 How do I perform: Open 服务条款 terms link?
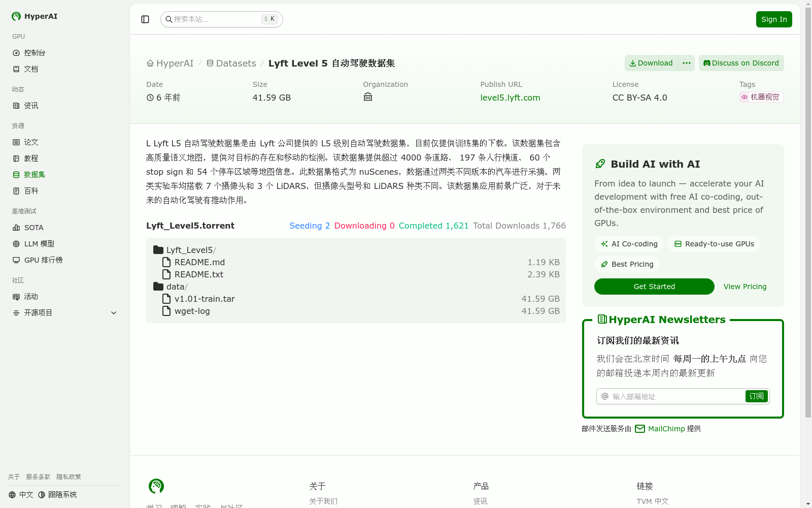pos(38,477)
